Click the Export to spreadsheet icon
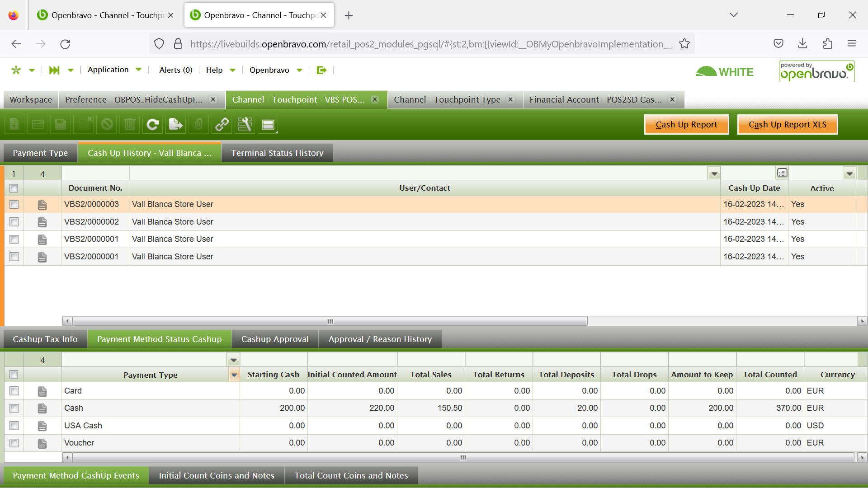 [175, 124]
